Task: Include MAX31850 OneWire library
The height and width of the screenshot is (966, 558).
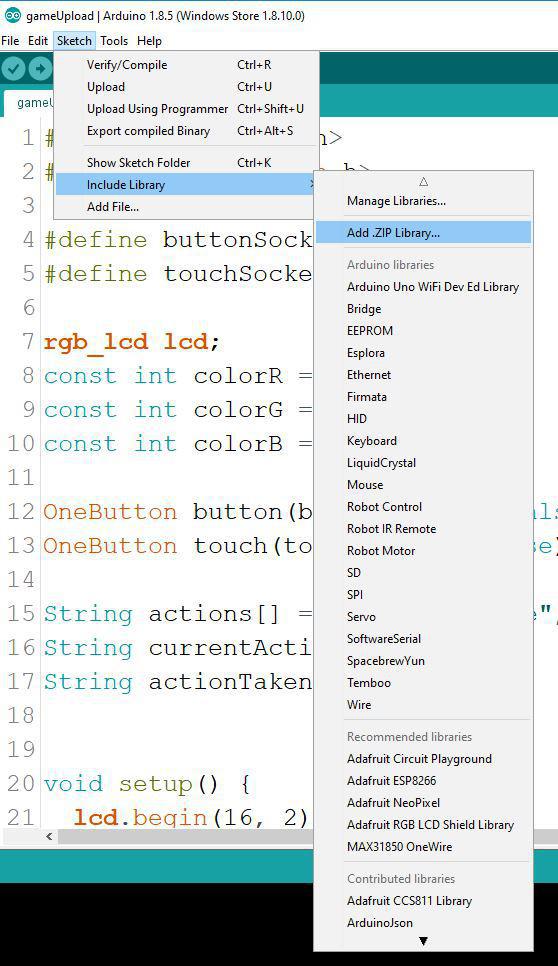Action: [x=423, y=847]
